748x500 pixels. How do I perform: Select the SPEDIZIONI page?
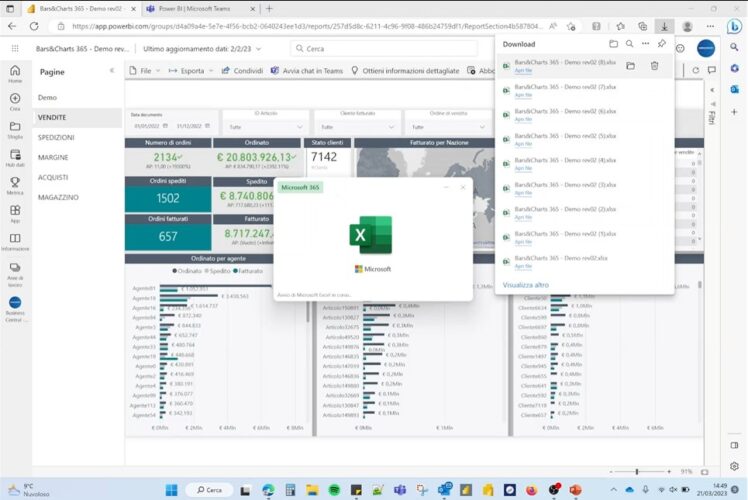56,137
